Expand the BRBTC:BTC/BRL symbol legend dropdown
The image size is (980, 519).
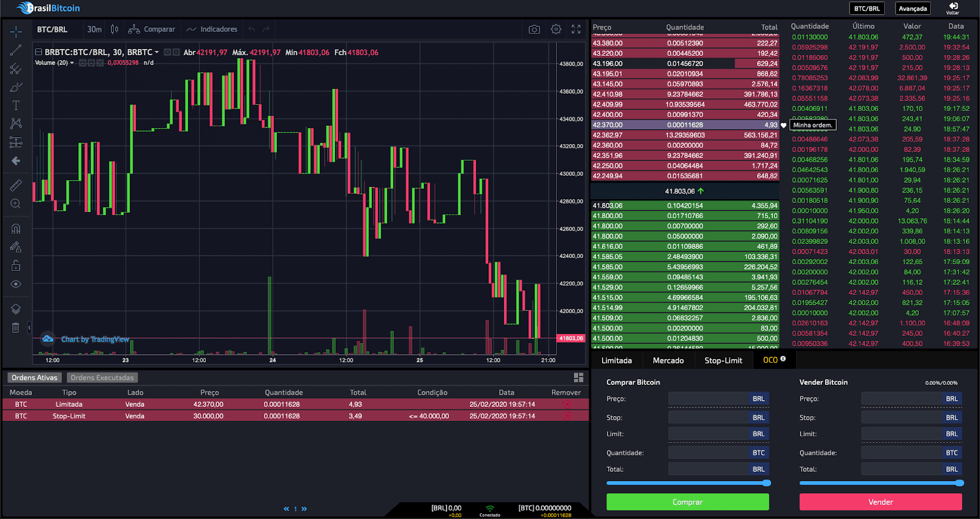click(157, 53)
